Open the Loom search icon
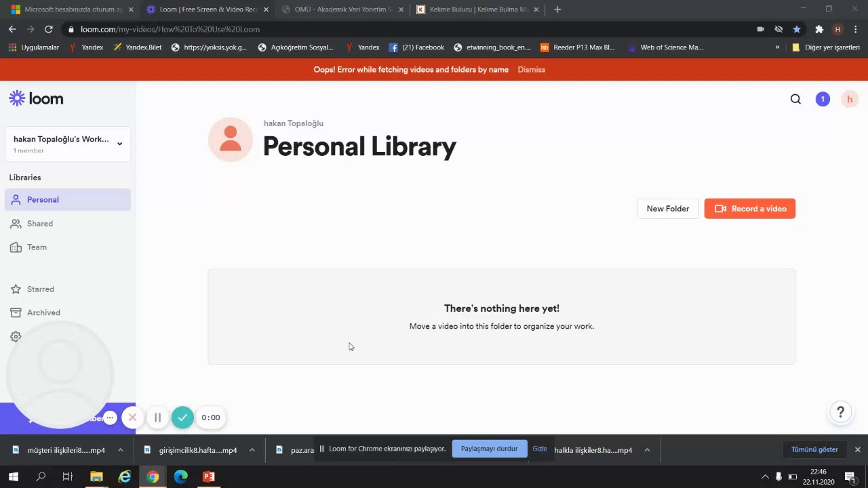This screenshot has width=868, height=488. pyautogui.click(x=795, y=99)
